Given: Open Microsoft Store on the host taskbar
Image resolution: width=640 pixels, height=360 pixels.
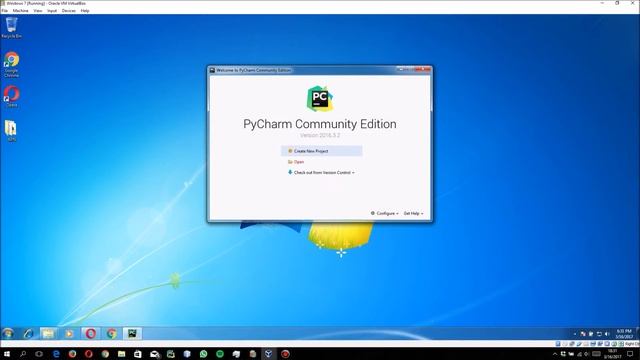Looking at the screenshot, I should click(x=138, y=354).
